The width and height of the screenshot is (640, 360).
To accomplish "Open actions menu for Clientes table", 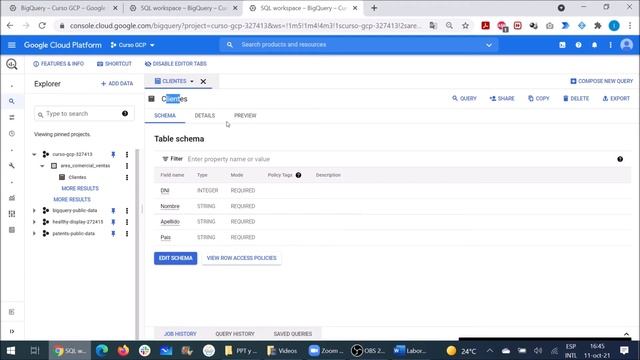I will click(127, 177).
